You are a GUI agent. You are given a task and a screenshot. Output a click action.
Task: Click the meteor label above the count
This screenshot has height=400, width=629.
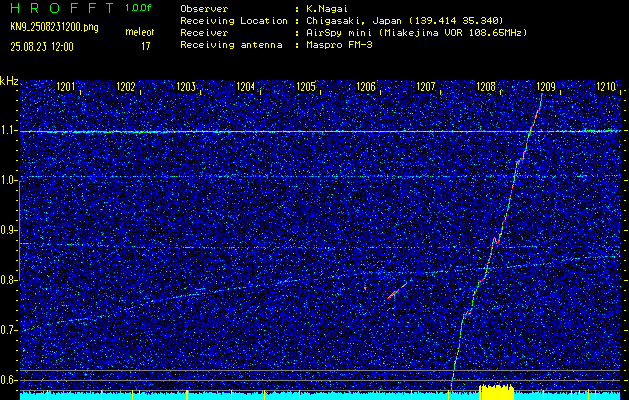[140, 32]
